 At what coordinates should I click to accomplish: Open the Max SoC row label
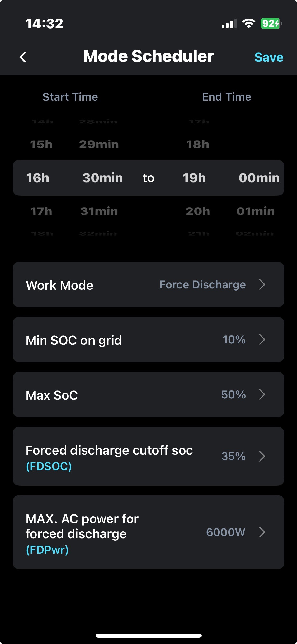pyautogui.click(x=52, y=395)
